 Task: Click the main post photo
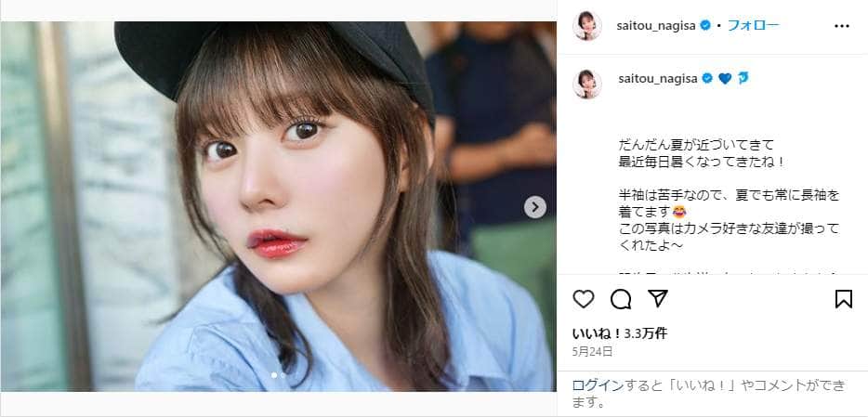[279, 206]
